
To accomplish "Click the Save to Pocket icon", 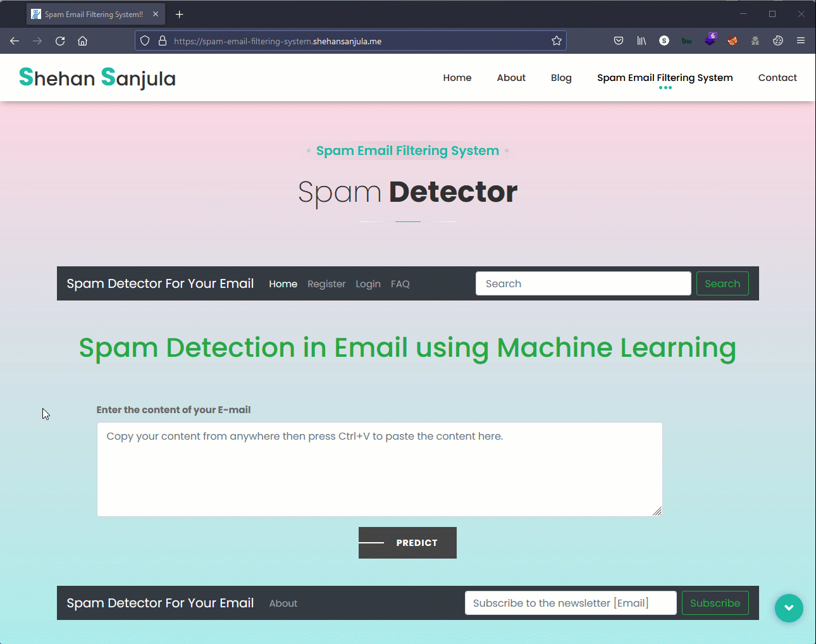I will click(x=618, y=40).
